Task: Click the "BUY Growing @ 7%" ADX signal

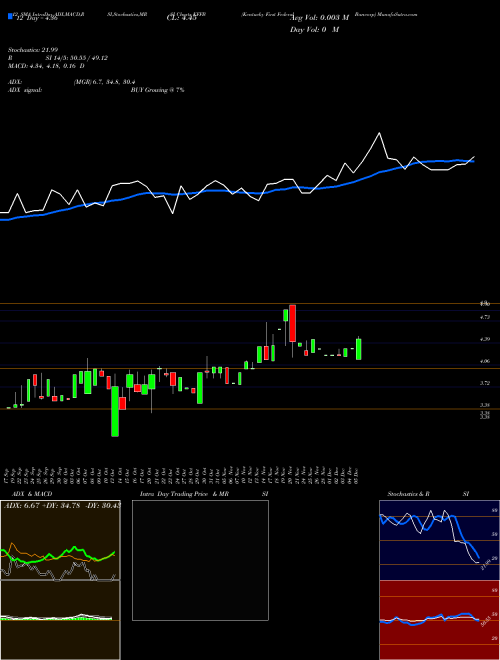Action: tap(157, 90)
